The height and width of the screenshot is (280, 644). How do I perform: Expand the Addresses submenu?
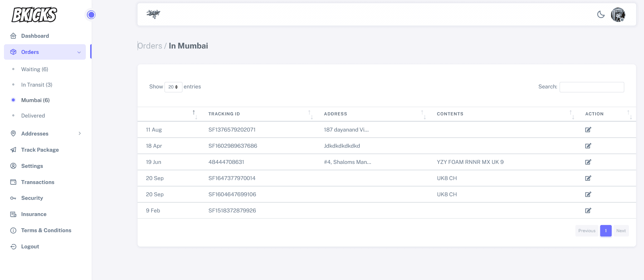(x=45, y=134)
